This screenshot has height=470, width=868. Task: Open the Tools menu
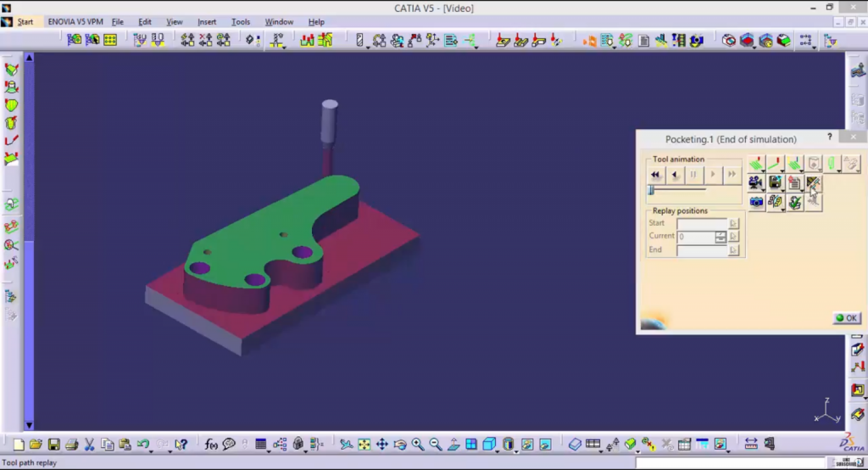pyautogui.click(x=241, y=22)
